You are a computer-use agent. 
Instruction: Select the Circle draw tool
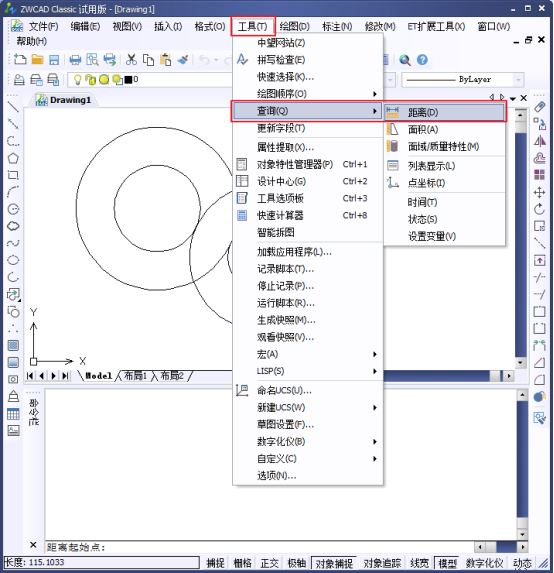coord(13,209)
